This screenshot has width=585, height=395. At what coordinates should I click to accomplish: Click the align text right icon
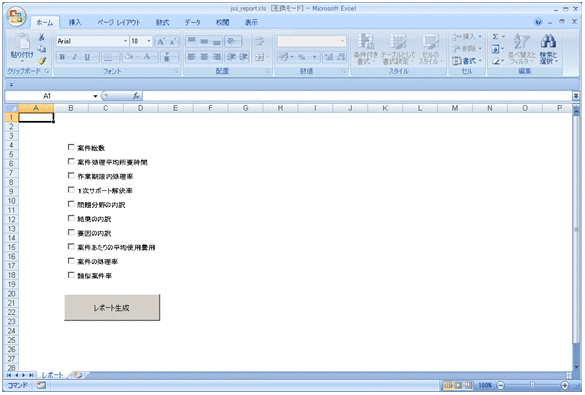click(217, 57)
